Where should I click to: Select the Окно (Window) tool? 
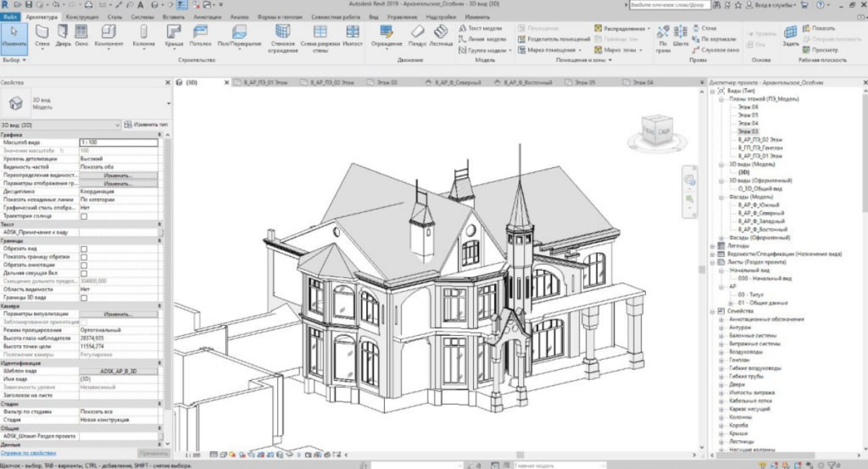[81, 35]
